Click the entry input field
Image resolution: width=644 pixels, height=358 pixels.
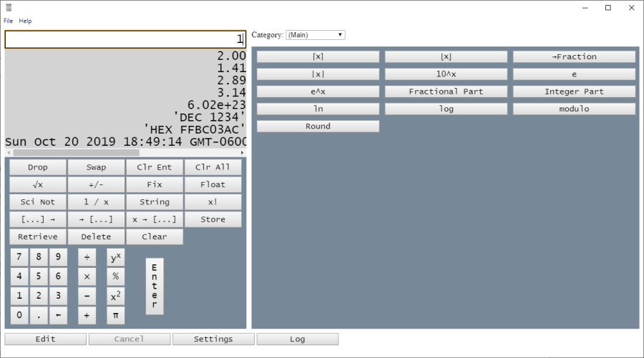(x=125, y=39)
